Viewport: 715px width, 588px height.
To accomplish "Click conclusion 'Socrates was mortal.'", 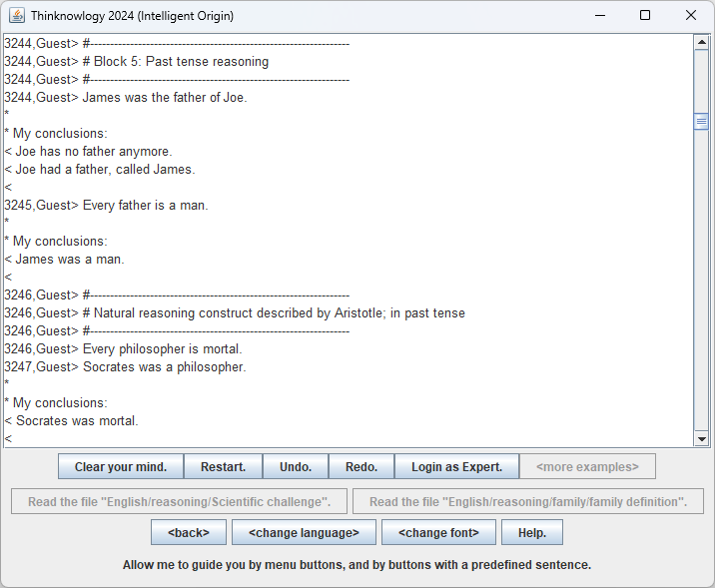I will coord(77,420).
